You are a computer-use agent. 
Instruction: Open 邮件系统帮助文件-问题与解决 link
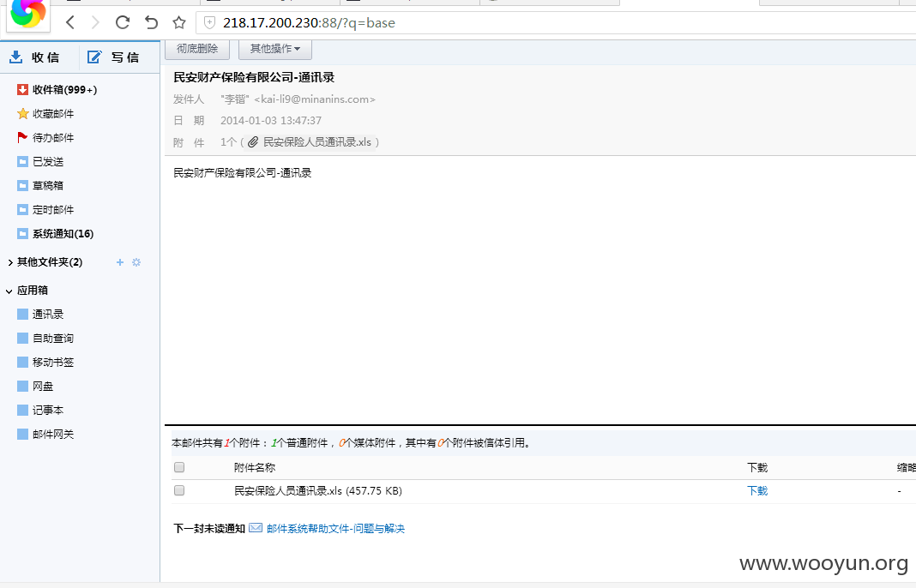[336, 529]
